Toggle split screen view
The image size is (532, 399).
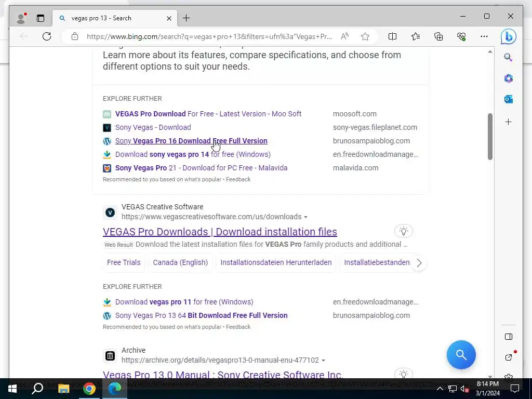(x=392, y=36)
